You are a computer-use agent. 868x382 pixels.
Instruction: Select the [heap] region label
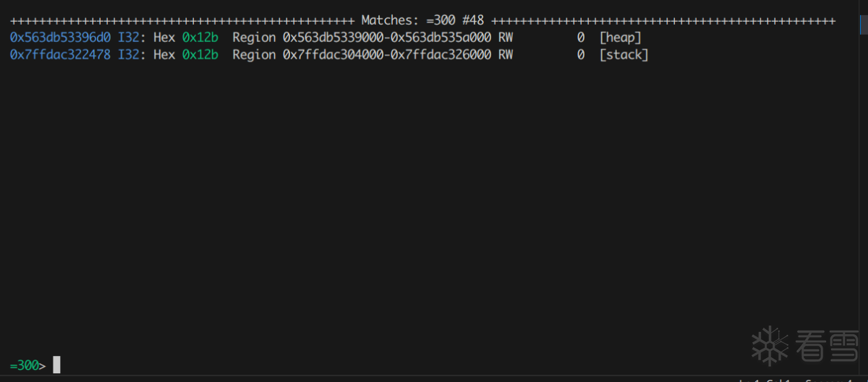[x=620, y=38]
